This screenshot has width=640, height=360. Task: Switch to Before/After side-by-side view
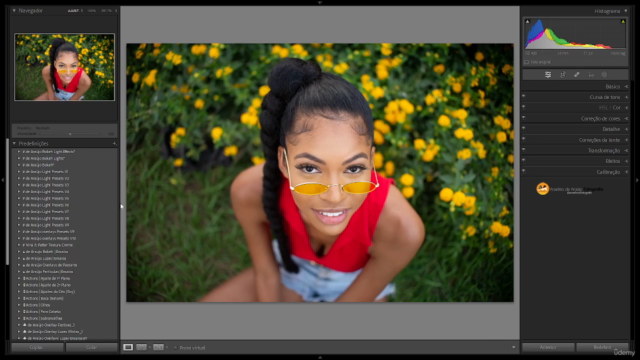point(142,347)
